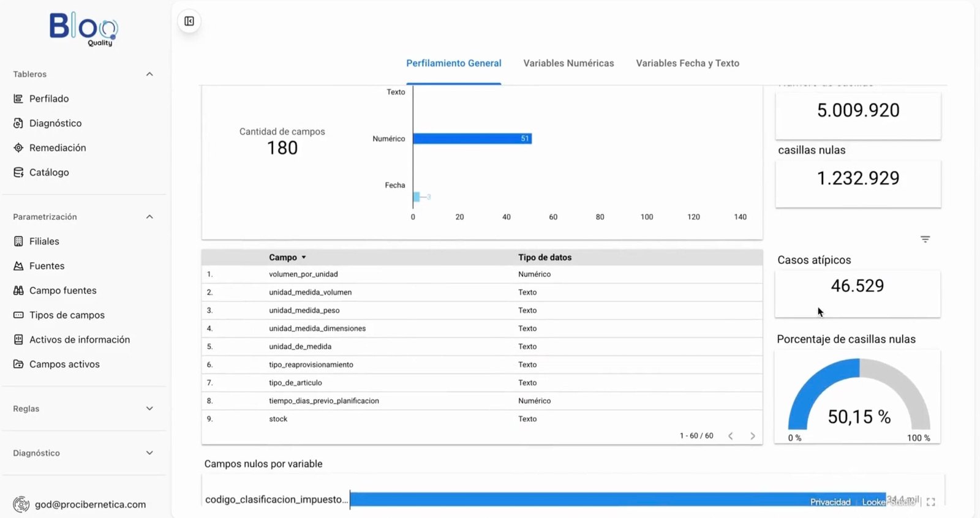Click the Diagnóstico sidebar icon
This screenshot has width=980, height=518.
click(x=18, y=123)
